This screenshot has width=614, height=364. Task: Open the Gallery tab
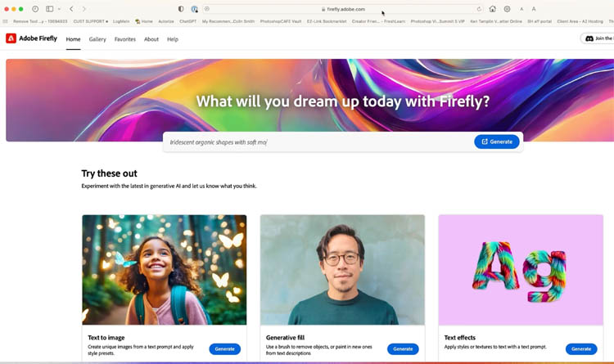click(x=97, y=39)
